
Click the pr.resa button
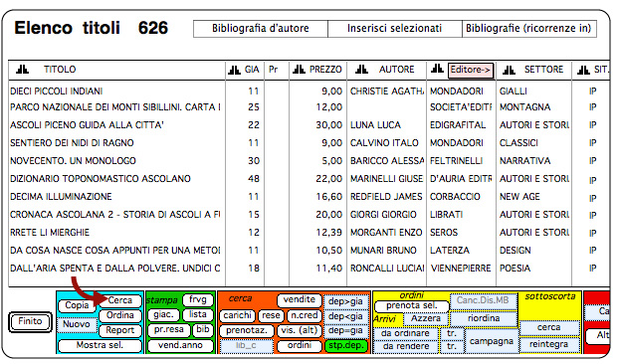(169, 330)
